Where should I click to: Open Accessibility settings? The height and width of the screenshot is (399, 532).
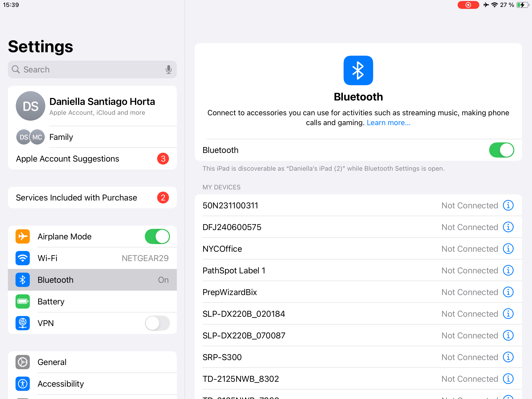tap(61, 384)
